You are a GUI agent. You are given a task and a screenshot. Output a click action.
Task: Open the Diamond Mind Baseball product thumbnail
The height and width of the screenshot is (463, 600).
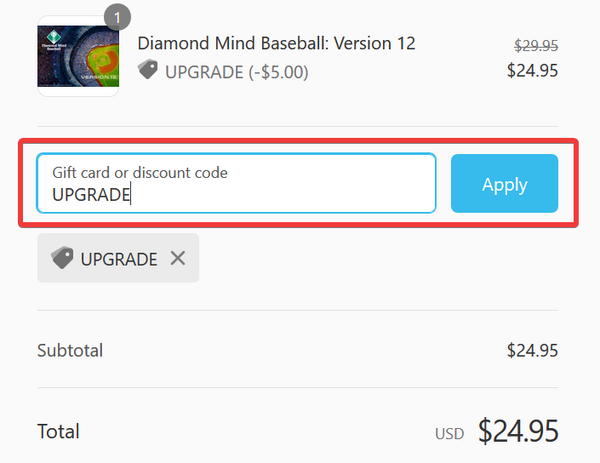pyautogui.click(x=78, y=56)
